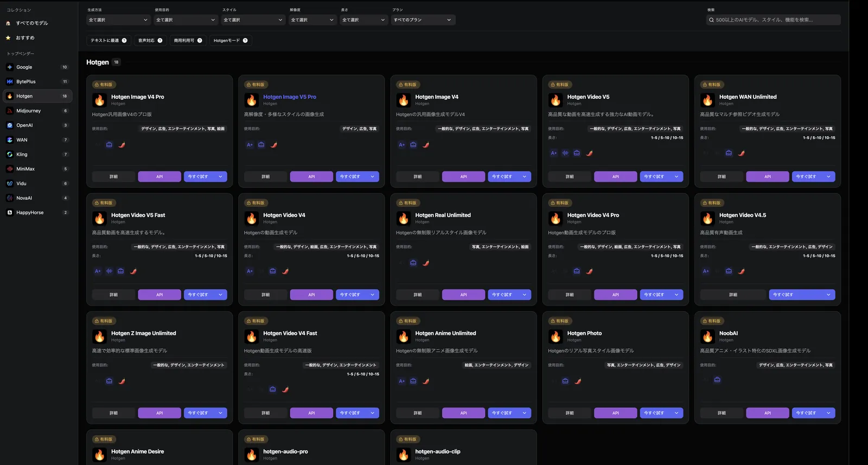Open the Hotgen Image V5 Pro title link
Screen dimensions: 868x465
click(x=290, y=97)
